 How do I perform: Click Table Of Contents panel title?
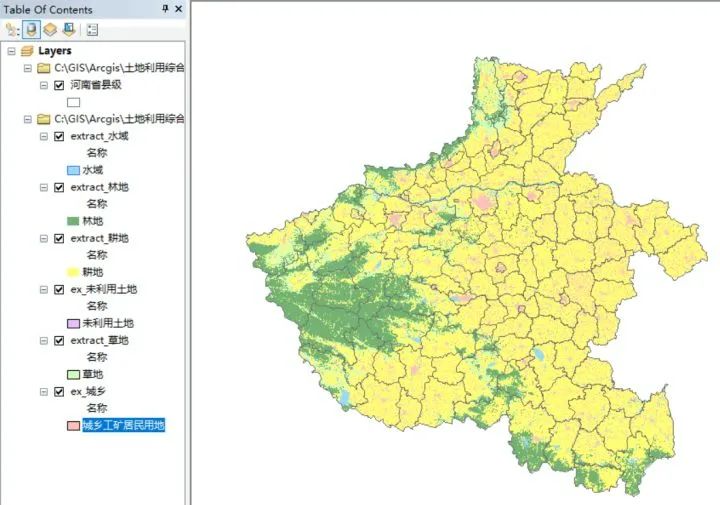pyautogui.click(x=48, y=9)
